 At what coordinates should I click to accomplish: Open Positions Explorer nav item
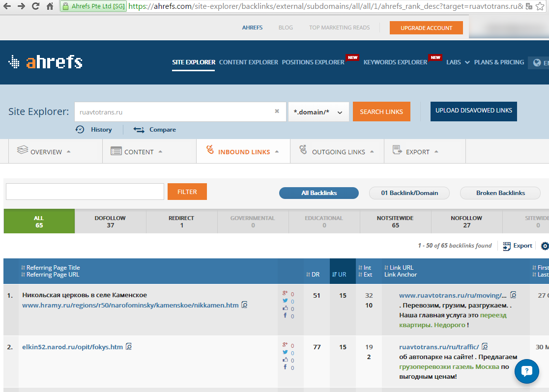313,62
